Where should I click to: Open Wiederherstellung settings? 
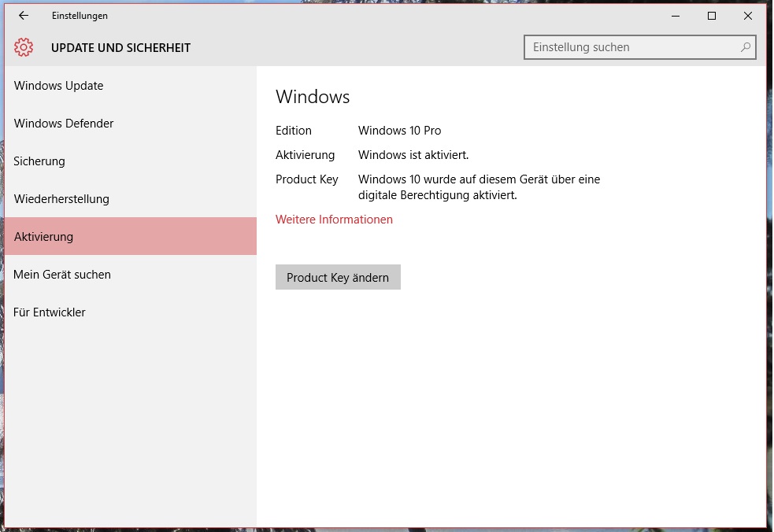(131, 199)
